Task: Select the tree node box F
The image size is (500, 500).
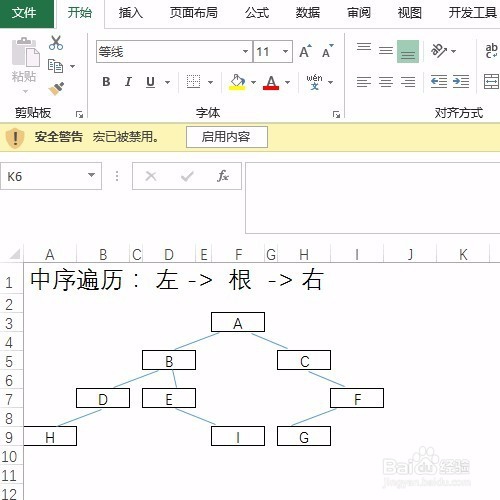Action: (x=357, y=398)
